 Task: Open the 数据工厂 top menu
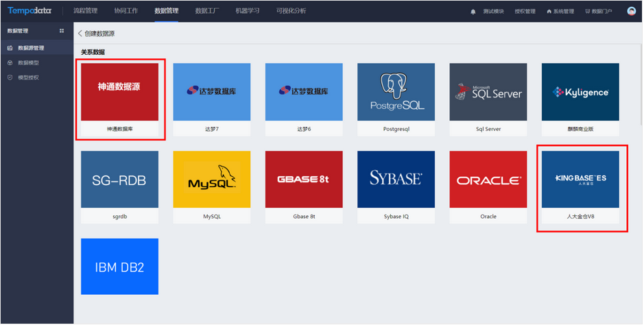click(x=207, y=11)
